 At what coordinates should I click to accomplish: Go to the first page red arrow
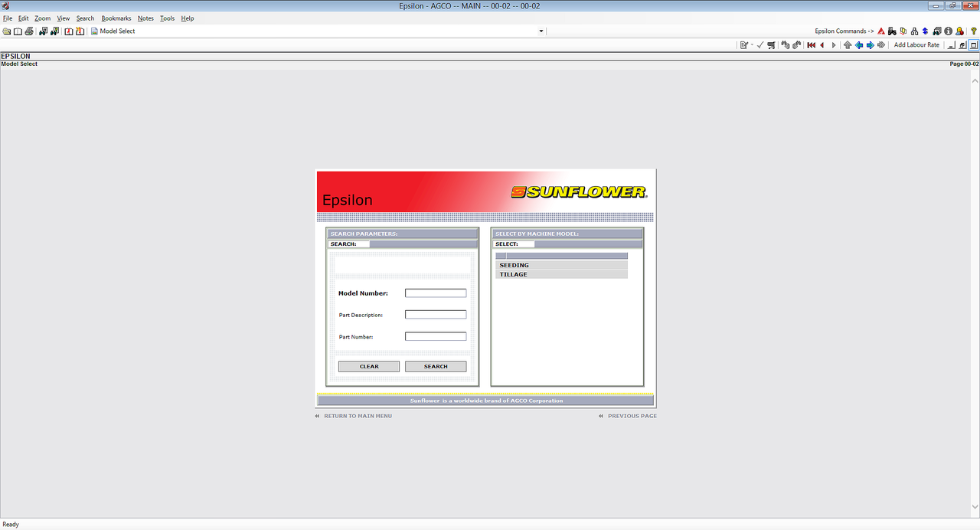[x=811, y=45]
